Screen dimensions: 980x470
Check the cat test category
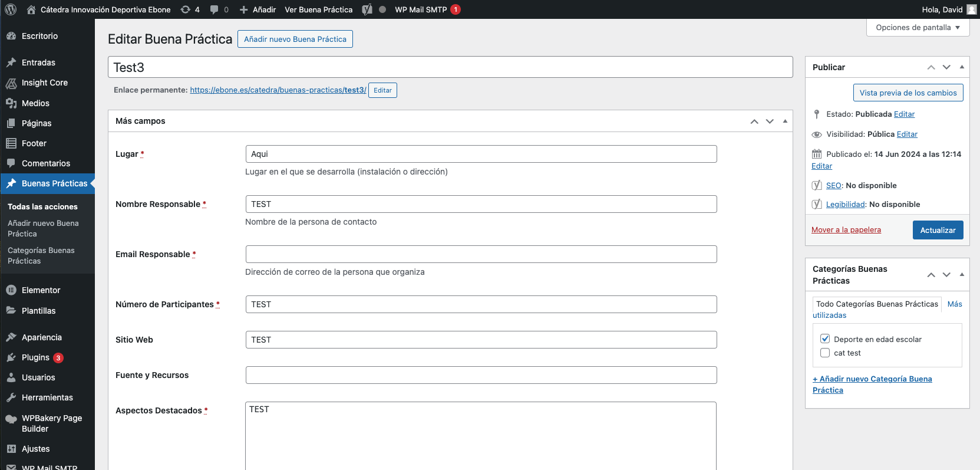coord(825,353)
